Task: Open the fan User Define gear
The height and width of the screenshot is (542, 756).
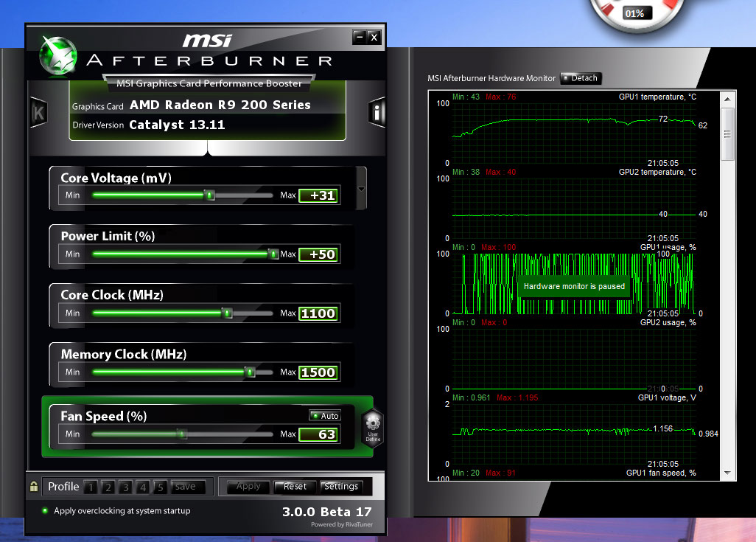Action: coord(373,428)
